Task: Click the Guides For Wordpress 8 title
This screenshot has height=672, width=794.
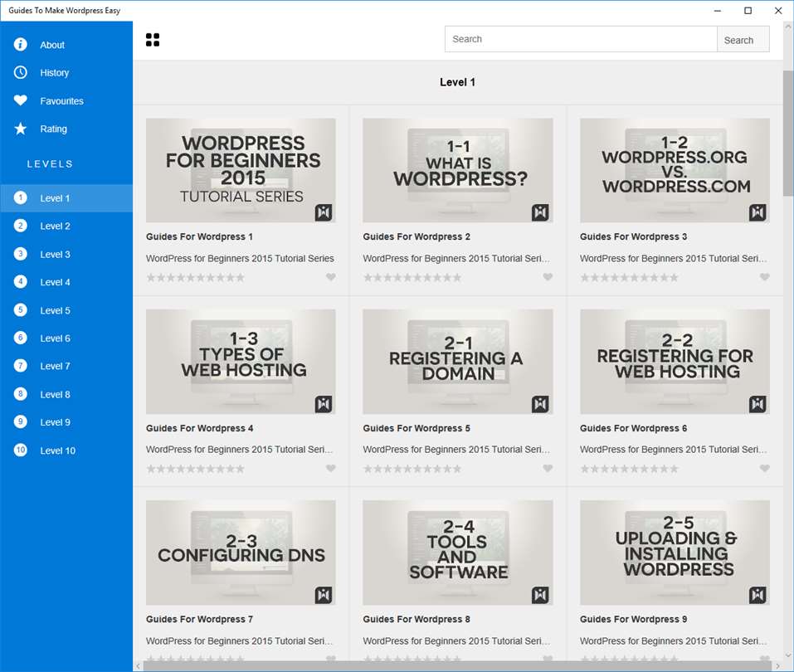Action: click(x=416, y=620)
